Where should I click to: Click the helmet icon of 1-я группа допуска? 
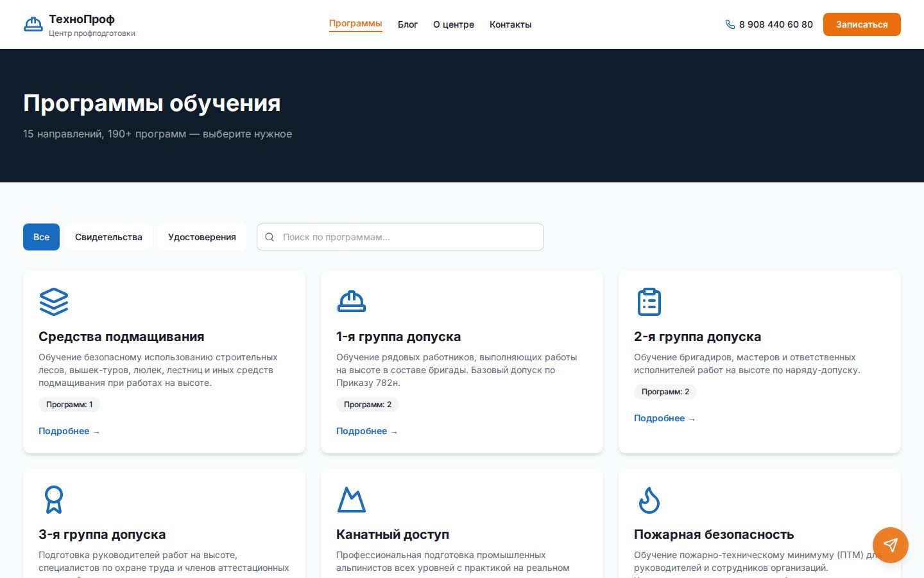pos(352,302)
